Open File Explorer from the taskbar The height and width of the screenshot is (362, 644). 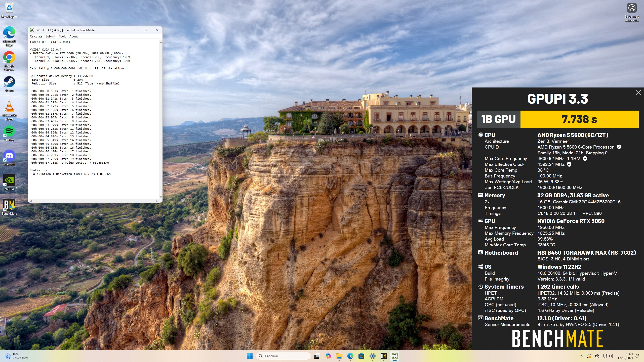point(339,356)
